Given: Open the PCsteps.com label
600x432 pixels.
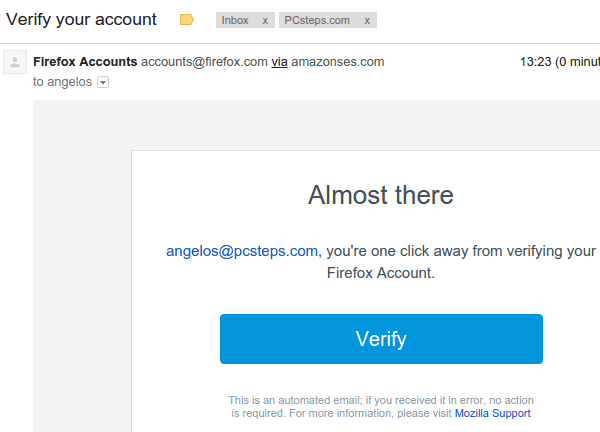Looking at the screenshot, I should (x=317, y=20).
